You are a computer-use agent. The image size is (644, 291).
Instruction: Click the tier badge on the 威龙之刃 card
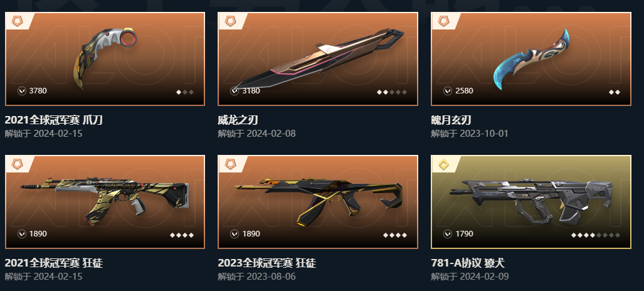[230, 21]
